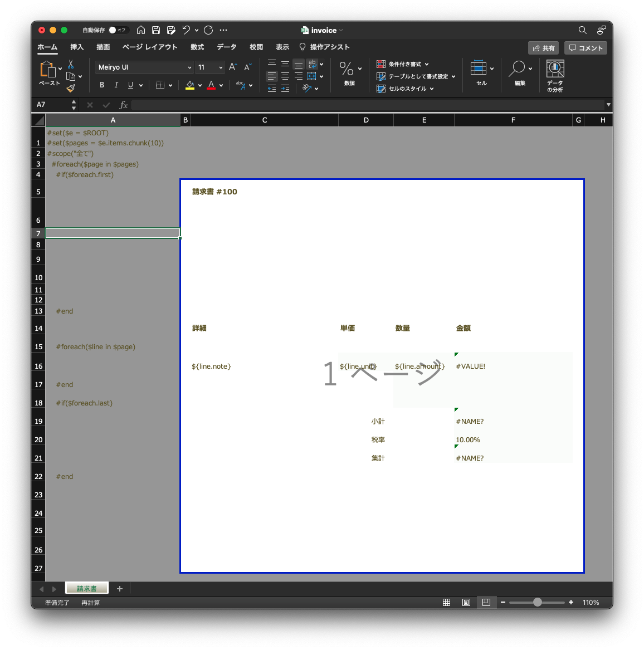Click zoom out minus button
The height and width of the screenshot is (650, 644).
(x=503, y=602)
